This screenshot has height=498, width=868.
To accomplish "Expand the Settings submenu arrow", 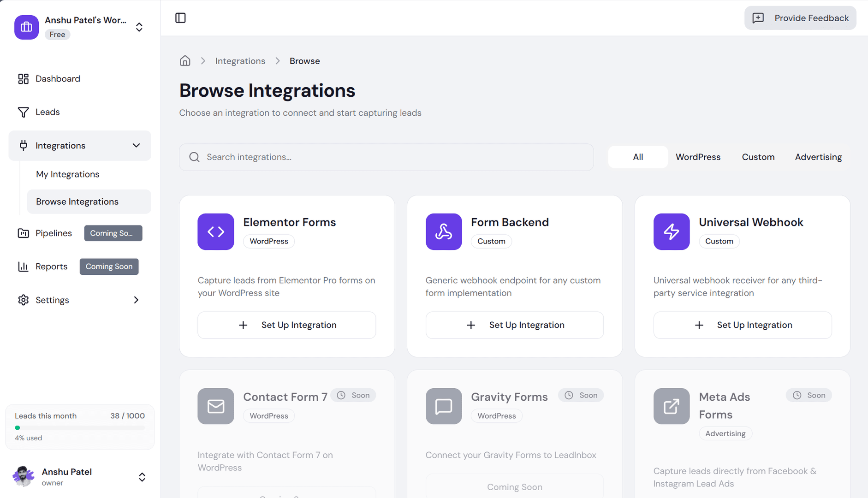I will 136,300.
